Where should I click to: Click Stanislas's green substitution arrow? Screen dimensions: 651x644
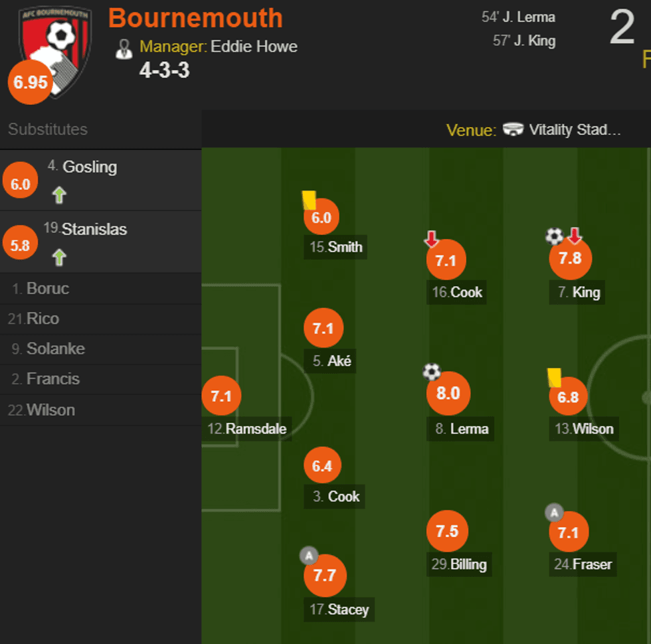(x=60, y=257)
